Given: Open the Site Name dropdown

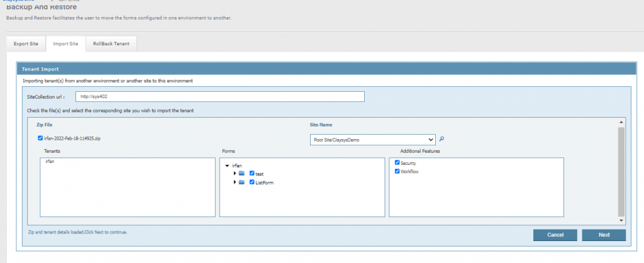Looking at the screenshot, I should [x=372, y=140].
